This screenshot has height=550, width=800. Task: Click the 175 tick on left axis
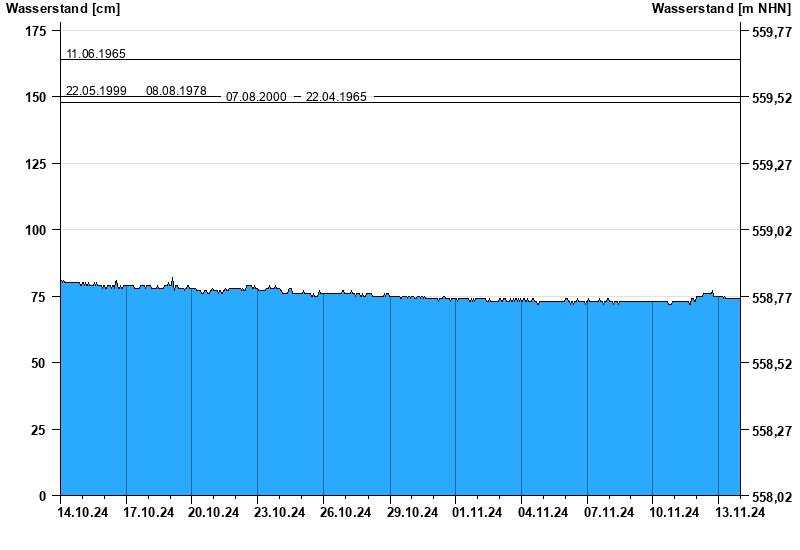pyautogui.click(x=36, y=32)
